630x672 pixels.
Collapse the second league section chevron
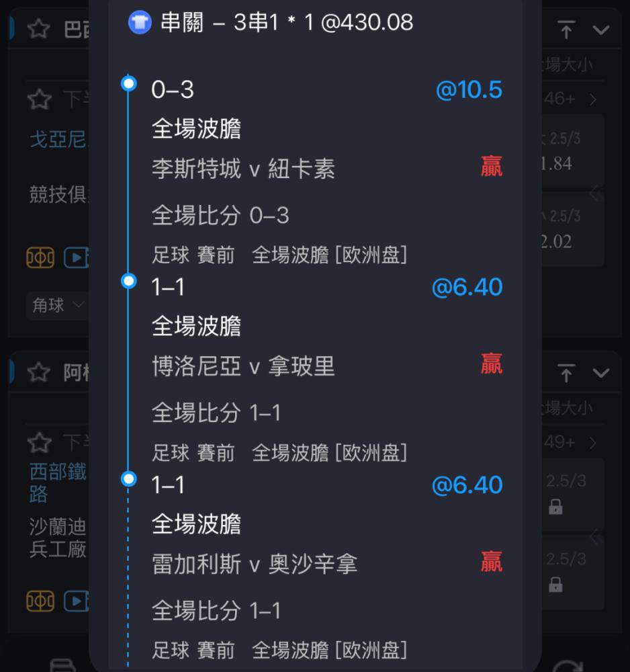tap(601, 373)
